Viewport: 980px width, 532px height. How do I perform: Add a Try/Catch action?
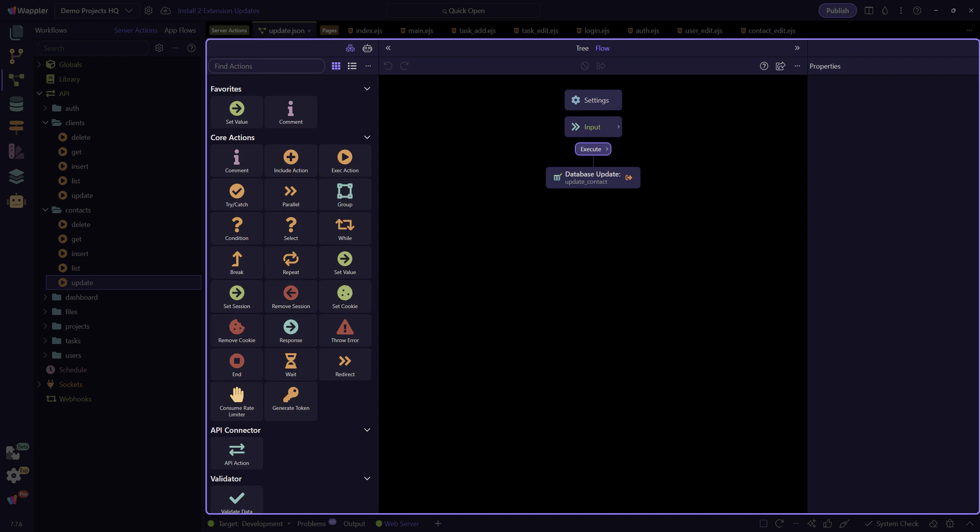(236, 194)
